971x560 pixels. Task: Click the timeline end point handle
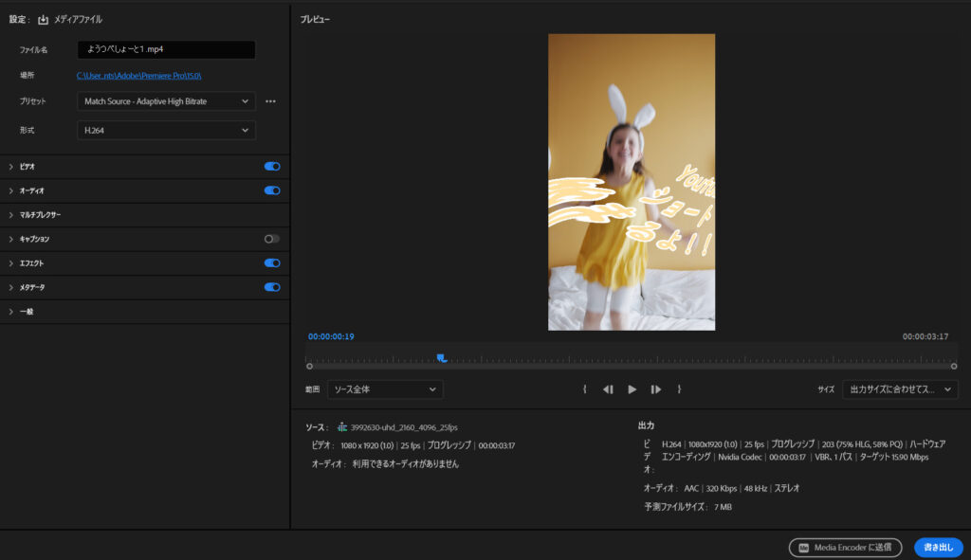(x=954, y=367)
